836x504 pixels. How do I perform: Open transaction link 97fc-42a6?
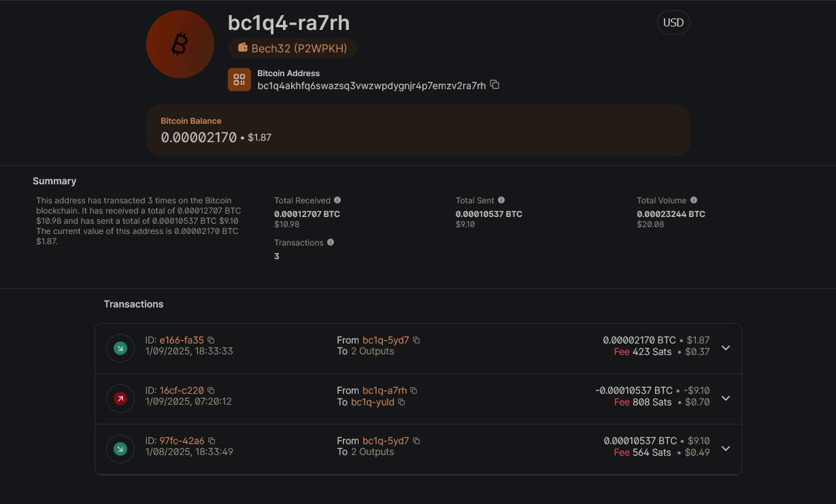click(182, 441)
